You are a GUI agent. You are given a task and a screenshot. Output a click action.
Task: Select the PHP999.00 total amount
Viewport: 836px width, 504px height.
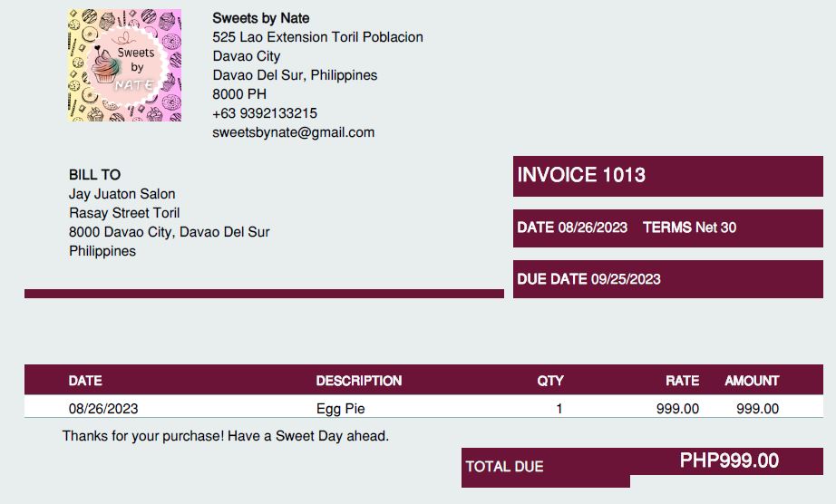click(x=729, y=460)
